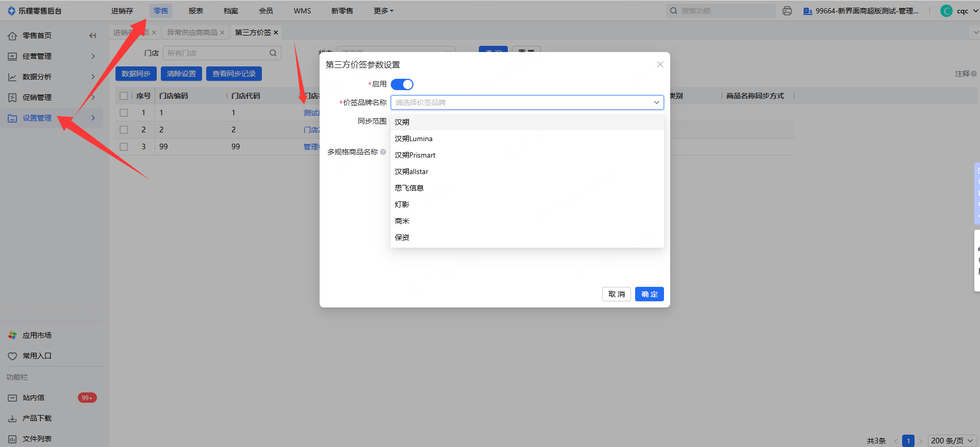Click the cqc user avatar

point(946,11)
